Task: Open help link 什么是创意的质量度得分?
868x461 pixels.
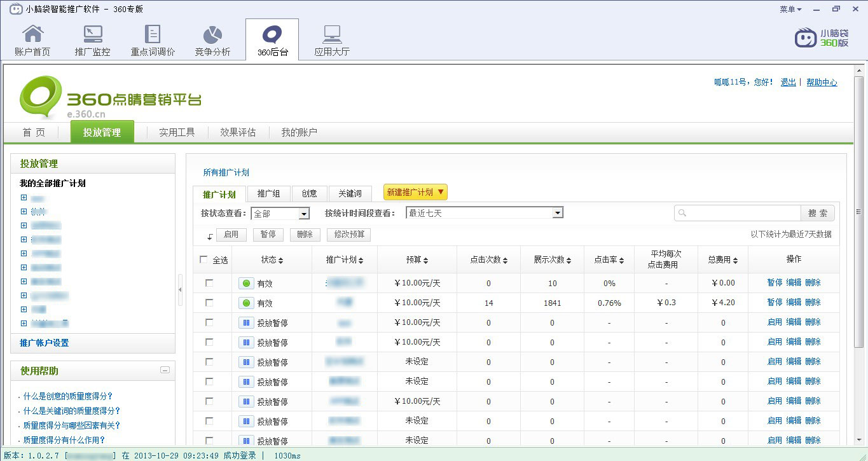Action: coord(68,396)
